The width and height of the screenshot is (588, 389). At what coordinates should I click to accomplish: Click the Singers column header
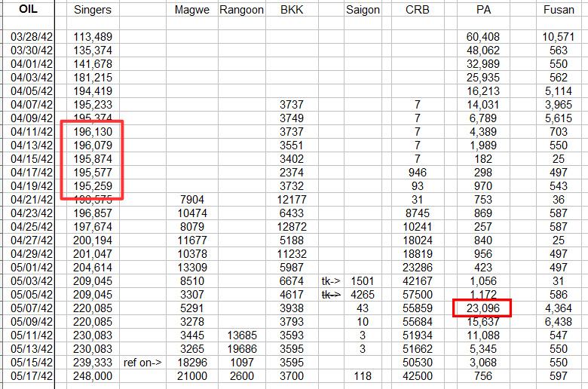point(93,10)
